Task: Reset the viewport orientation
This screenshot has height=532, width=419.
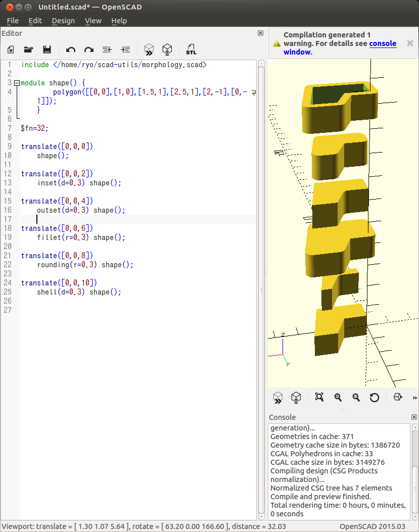Action: (x=374, y=398)
